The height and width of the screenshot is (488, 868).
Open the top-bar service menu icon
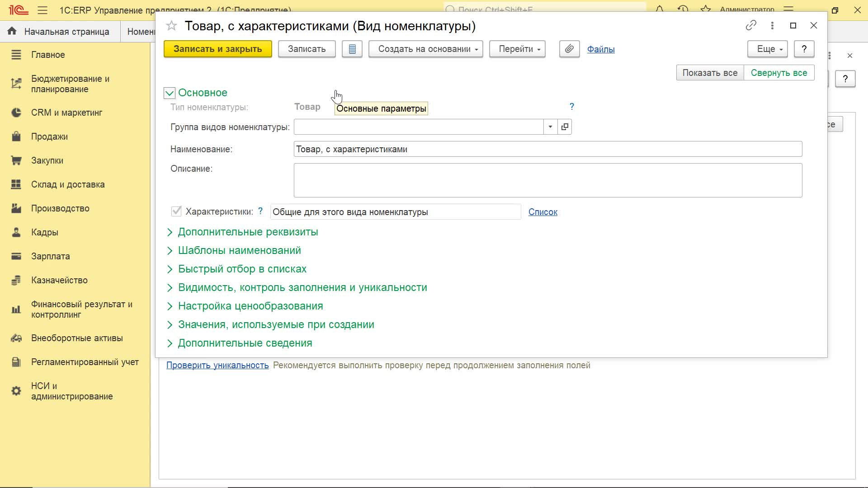[x=788, y=9]
